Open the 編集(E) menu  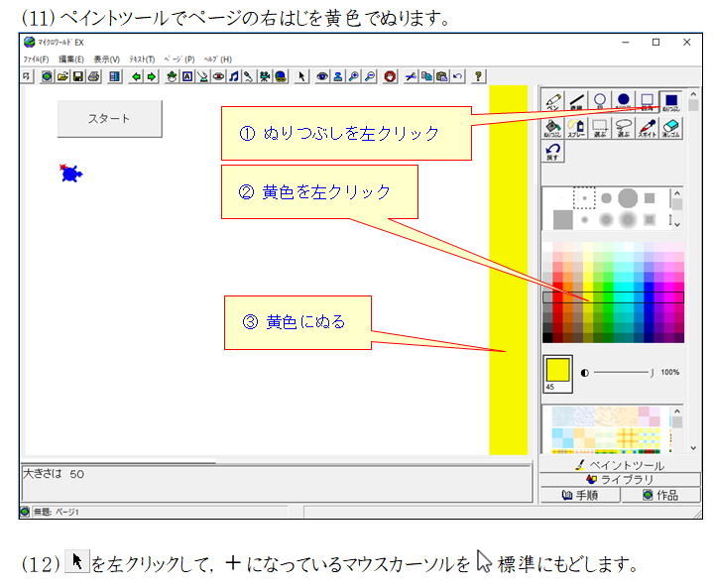point(71,59)
